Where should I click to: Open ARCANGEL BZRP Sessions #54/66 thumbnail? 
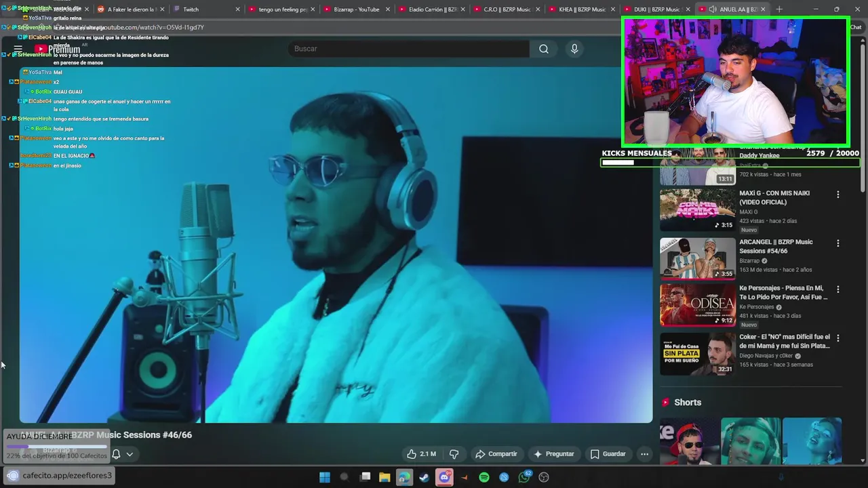coord(697,258)
